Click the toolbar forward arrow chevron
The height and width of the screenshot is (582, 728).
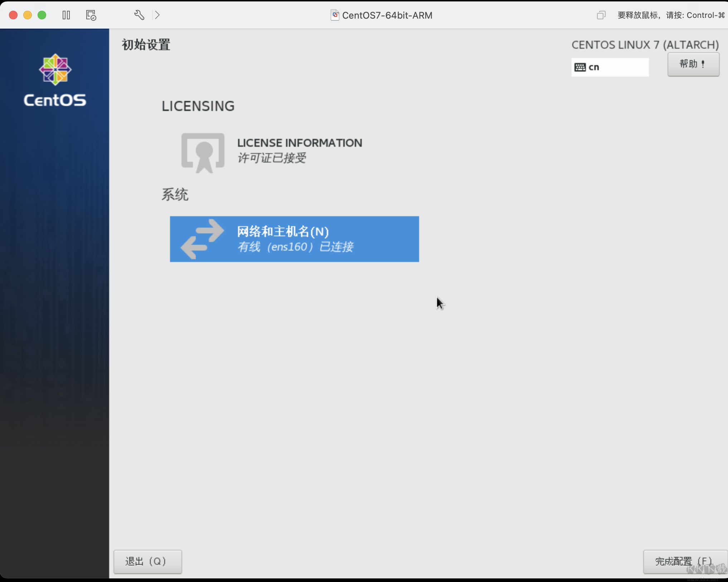pos(157,15)
